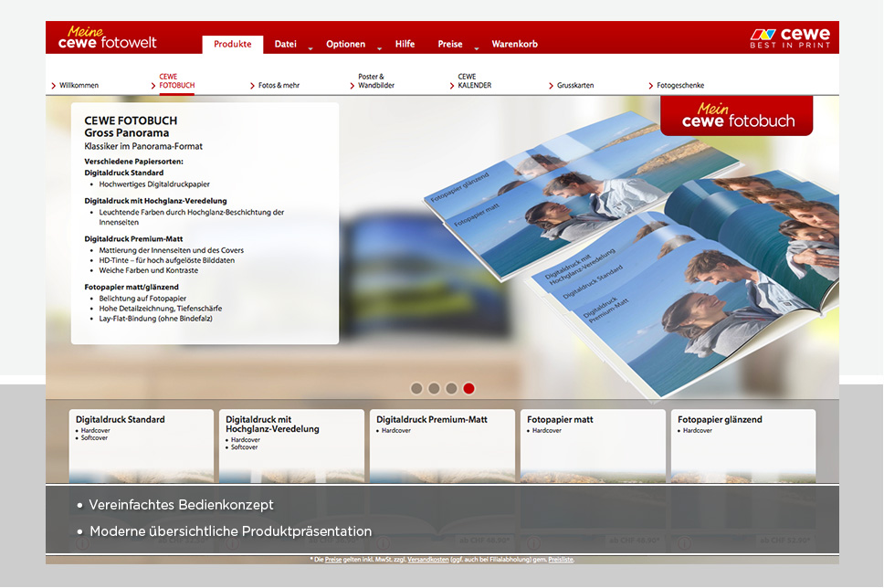Click the bullet Hochwertiges Digitaldruckpapier
This screenshot has width=884, height=588.
154,184
